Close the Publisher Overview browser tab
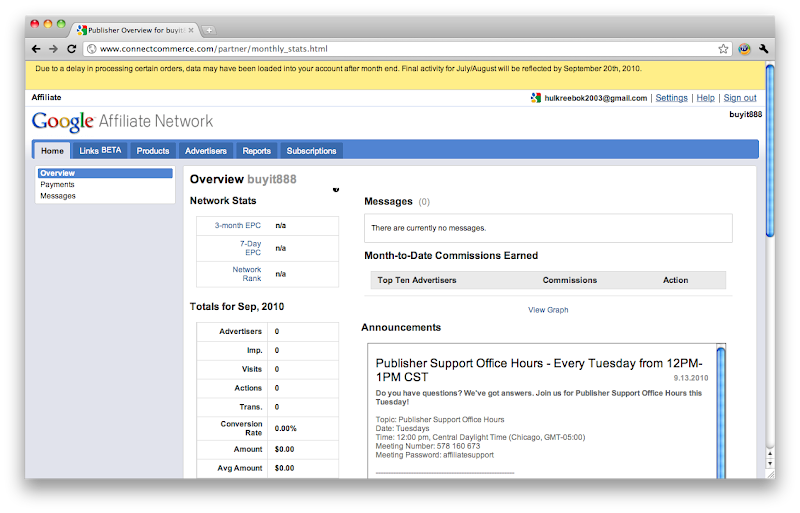The height and width of the screenshot is (513, 800). (192, 30)
